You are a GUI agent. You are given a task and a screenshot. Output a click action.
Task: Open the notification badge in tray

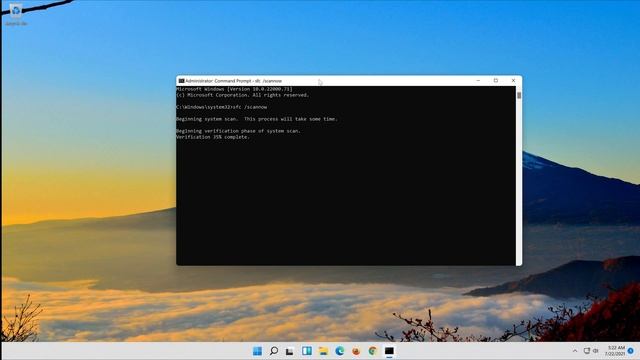[x=631, y=351]
